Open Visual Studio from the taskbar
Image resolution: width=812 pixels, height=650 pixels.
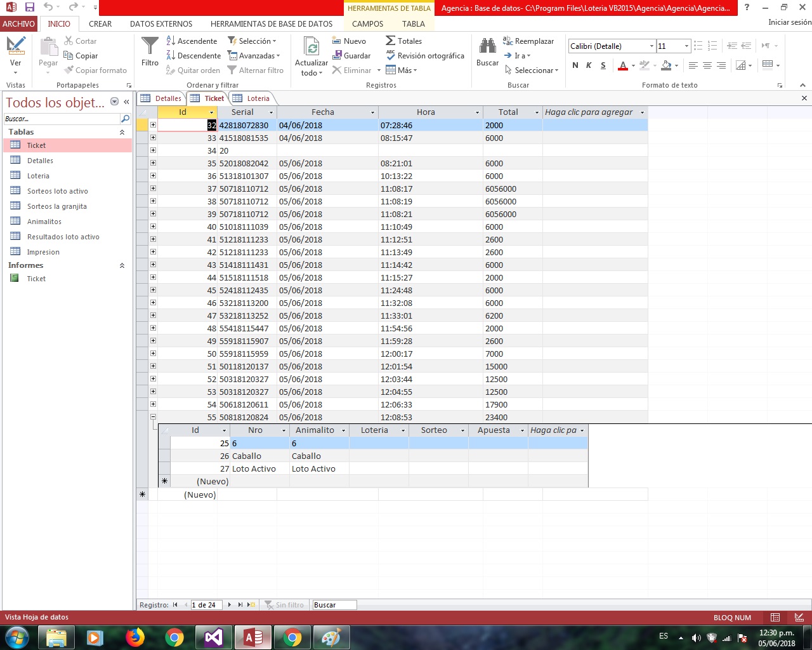click(x=214, y=637)
